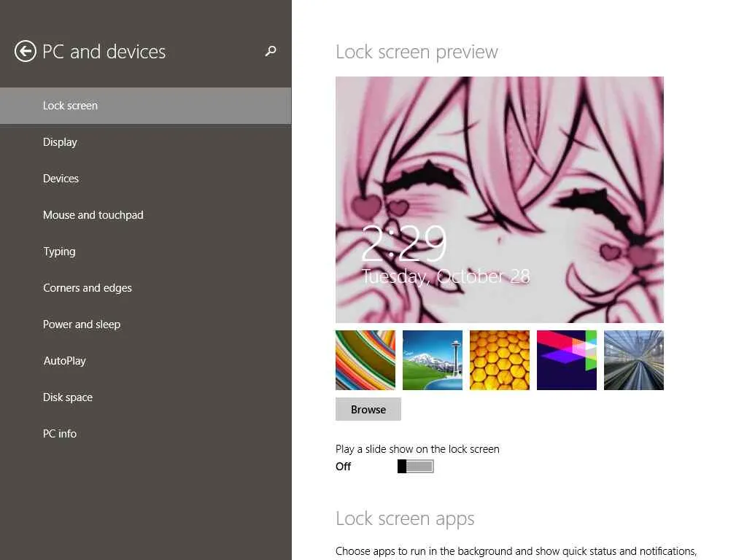Open the Display settings page
This screenshot has height=560, width=747.
click(60, 142)
